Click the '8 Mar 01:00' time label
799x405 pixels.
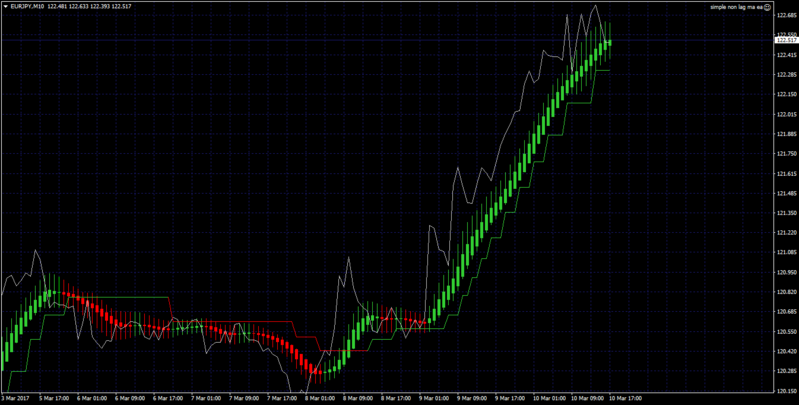(x=321, y=398)
